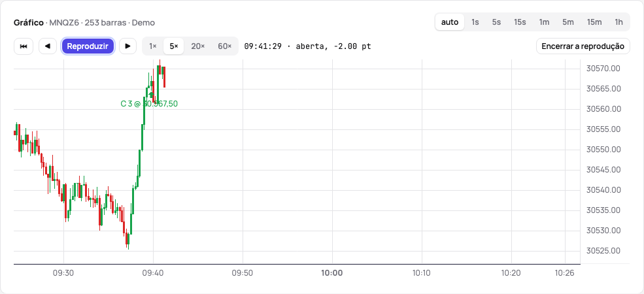Click the C 3 @ 30.567,50 trade label
Image resolution: width=644 pixels, height=294 pixels.
tap(149, 104)
